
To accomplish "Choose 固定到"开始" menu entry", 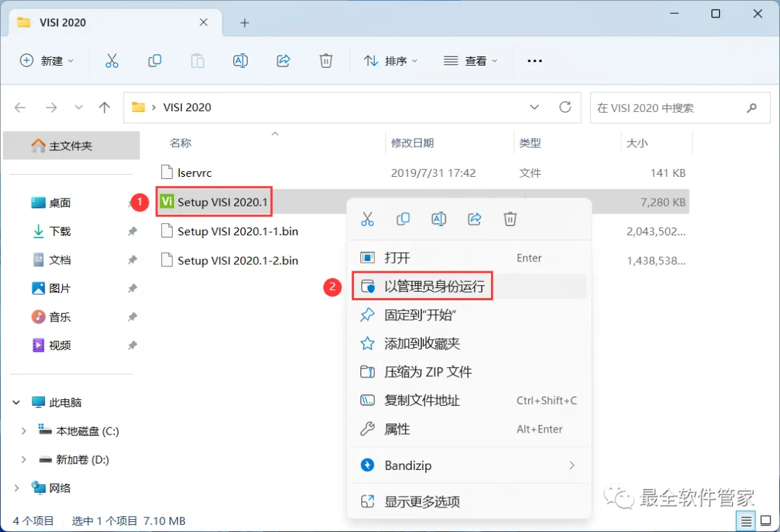I will coord(469,315).
